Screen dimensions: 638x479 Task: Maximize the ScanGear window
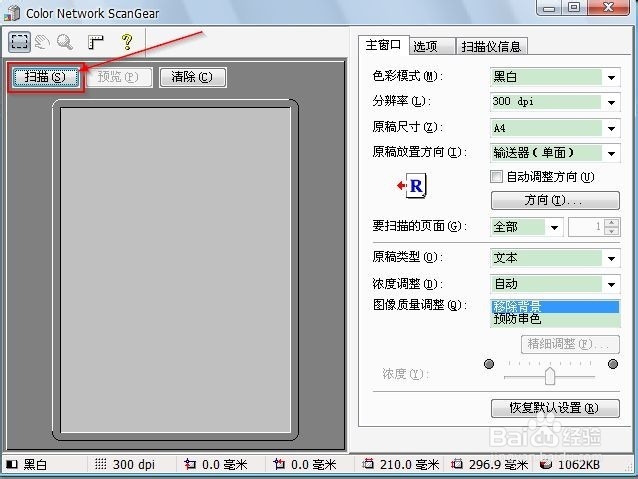point(574,8)
